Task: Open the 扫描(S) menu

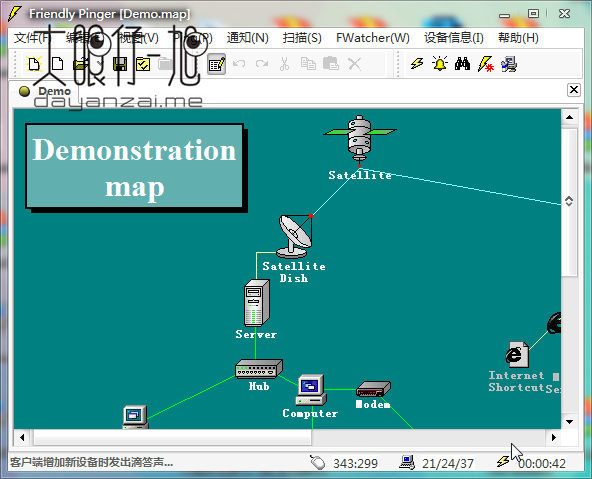Action: click(302, 38)
